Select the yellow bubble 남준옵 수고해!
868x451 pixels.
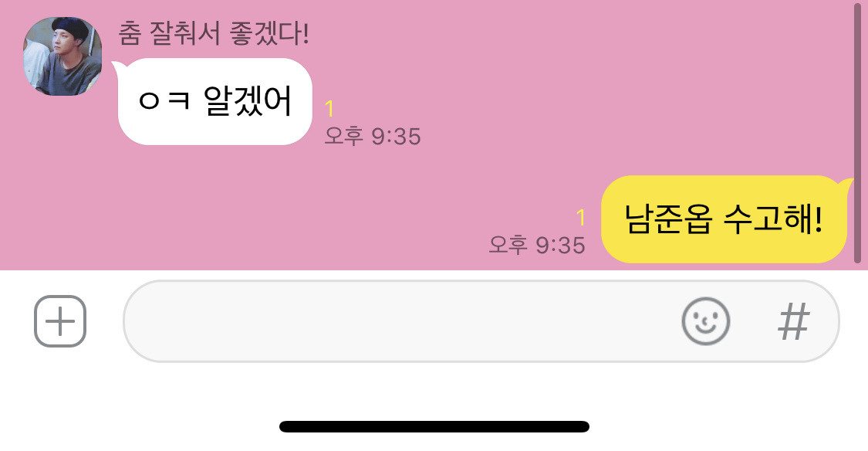[724, 219]
